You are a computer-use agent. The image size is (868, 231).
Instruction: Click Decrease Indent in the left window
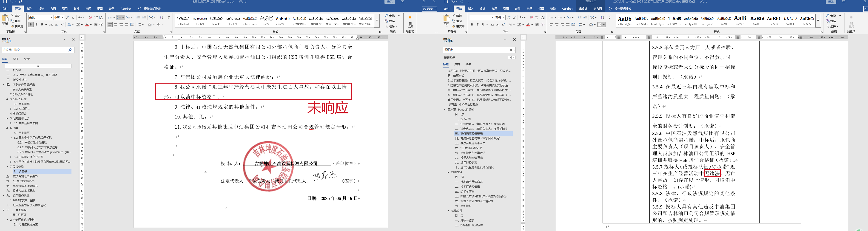point(138,17)
